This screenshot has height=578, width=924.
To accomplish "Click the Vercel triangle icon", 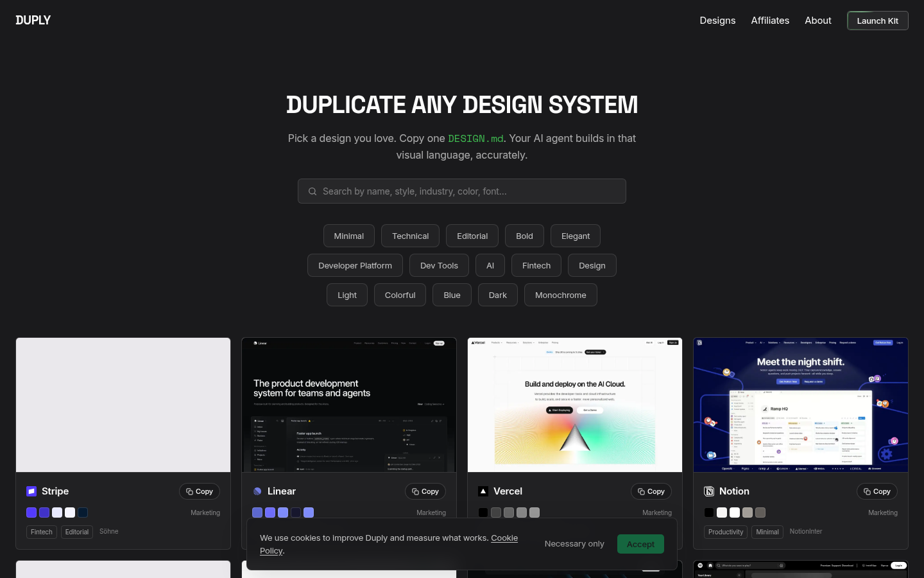I will click(483, 491).
